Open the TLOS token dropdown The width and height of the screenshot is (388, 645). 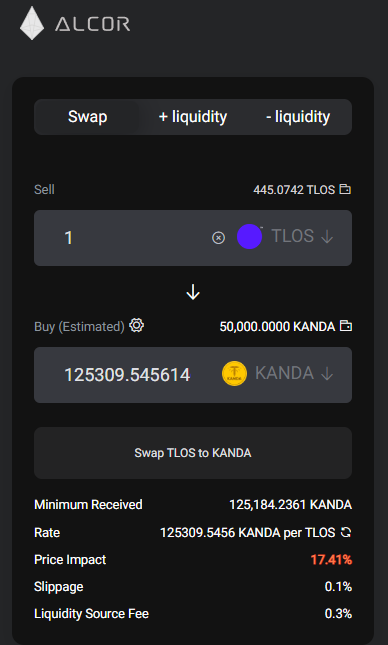(x=302, y=237)
